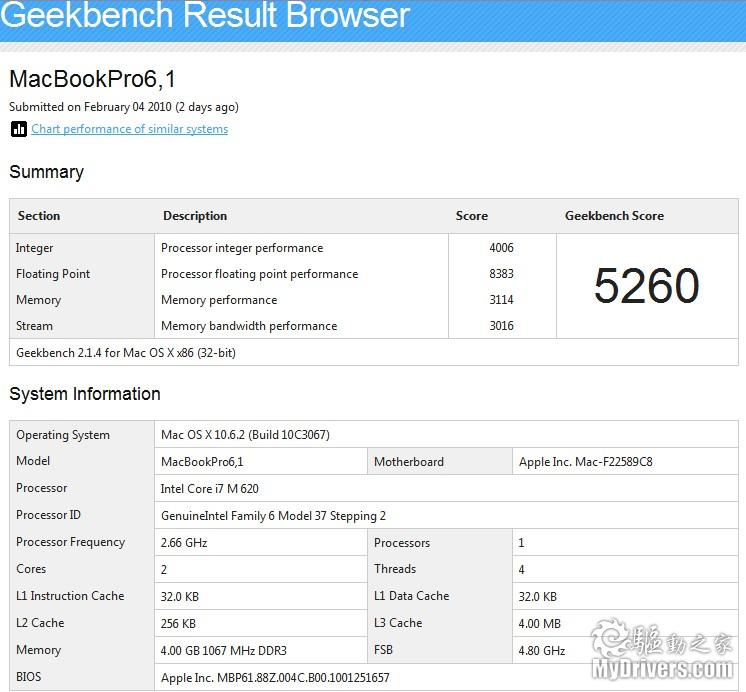Open 'Chart performance of similar systems' link
The width and height of the screenshot is (746, 692).
tap(129, 129)
